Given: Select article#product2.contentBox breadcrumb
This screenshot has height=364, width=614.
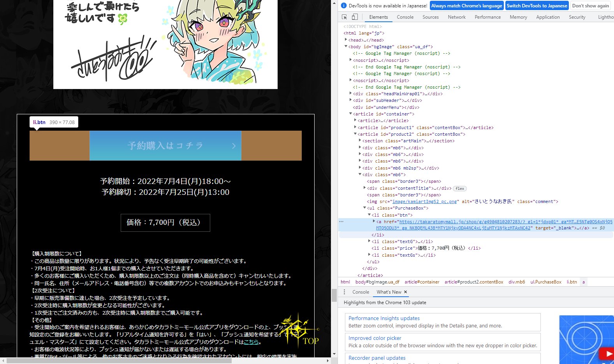Looking at the screenshot, I should point(474,282).
